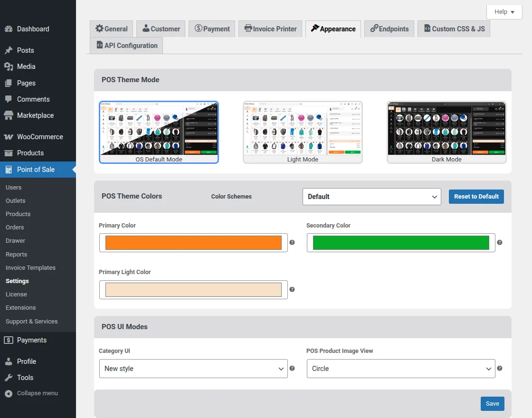Open the Reports submenu link
The width and height of the screenshot is (532, 418).
tap(16, 255)
